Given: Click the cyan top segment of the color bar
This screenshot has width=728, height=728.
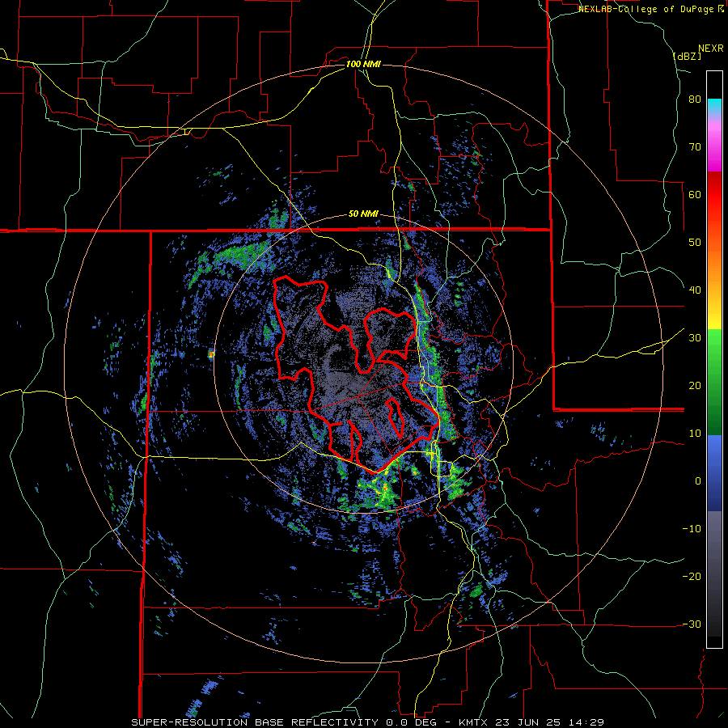Looking at the screenshot, I should coord(714,106).
